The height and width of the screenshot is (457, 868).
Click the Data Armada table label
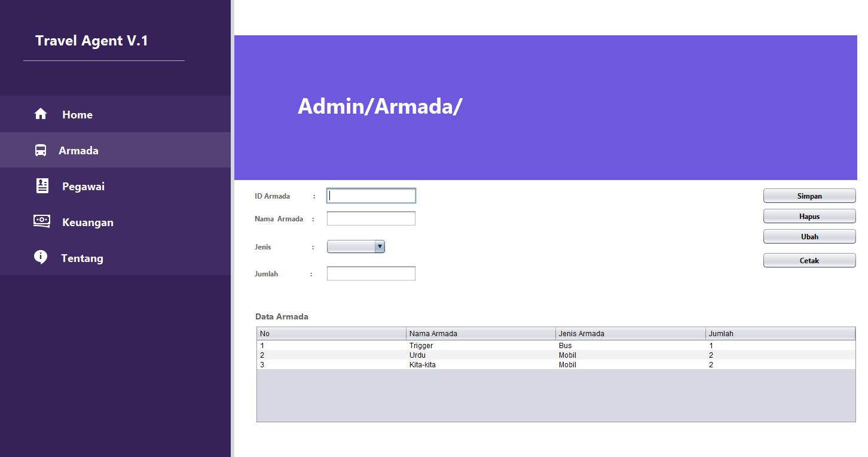(x=282, y=316)
